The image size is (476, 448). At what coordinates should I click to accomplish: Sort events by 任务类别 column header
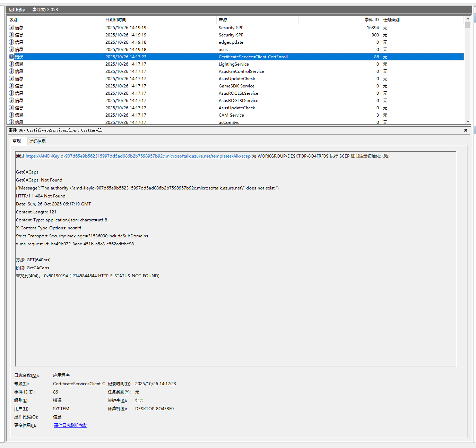422,20
